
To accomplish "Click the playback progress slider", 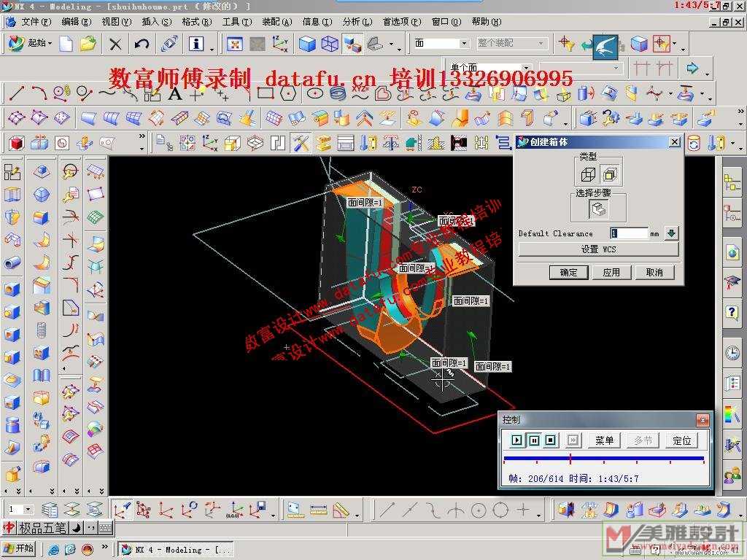I will 603,459.
